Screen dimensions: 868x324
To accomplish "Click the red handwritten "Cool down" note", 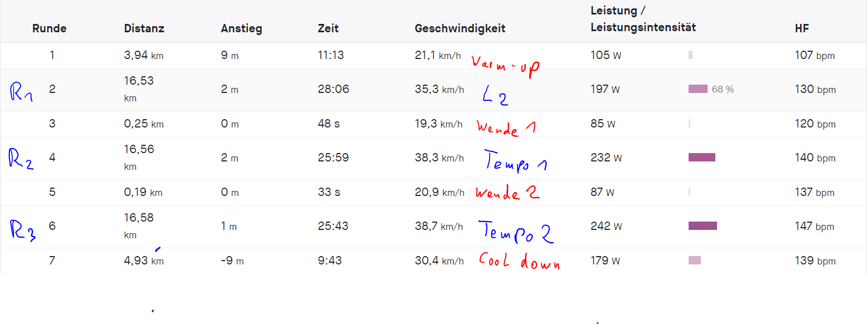I will tap(519, 262).
